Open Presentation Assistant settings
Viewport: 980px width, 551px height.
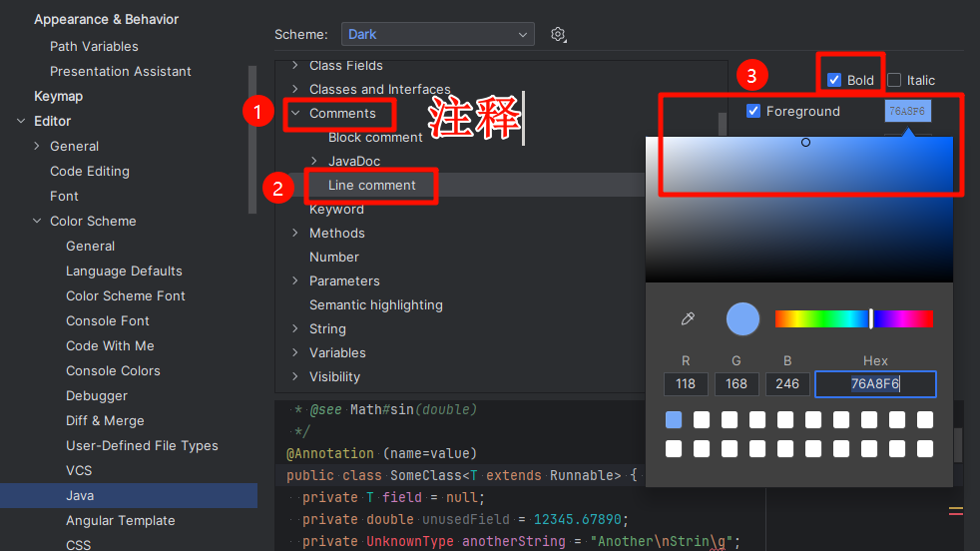121,71
